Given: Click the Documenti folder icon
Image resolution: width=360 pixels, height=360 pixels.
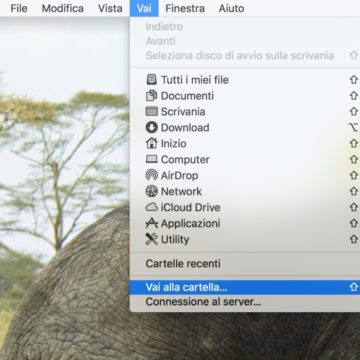Looking at the screenshot, I should [152, 96].
